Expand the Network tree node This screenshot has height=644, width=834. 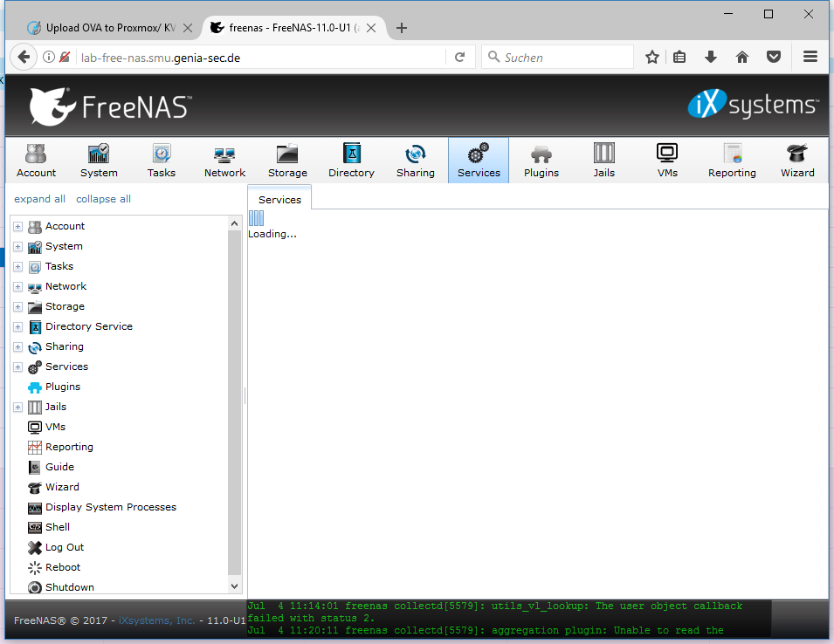click(x=17, y=287)
